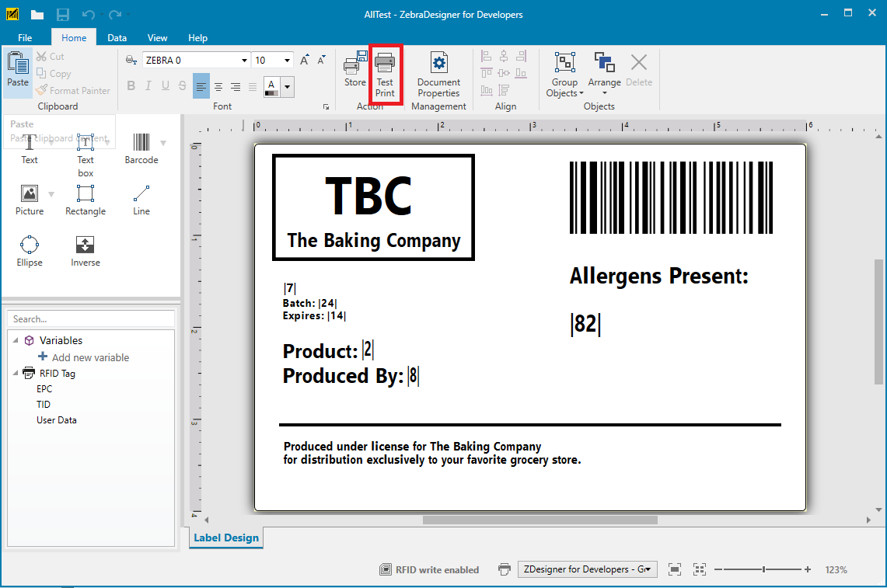Switch to the Data ribbon tab
This screenshot has height=588, width=887.
pos(117,37)
